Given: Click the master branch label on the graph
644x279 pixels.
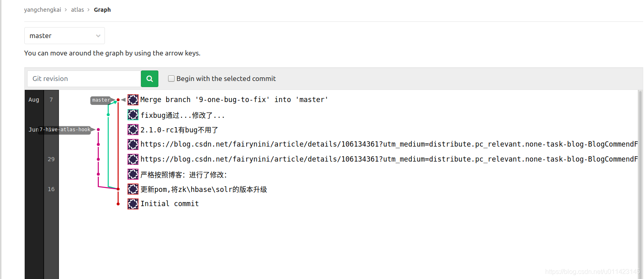Looking at the screenshot, I should pyautogui.click(x=100, y=100).
